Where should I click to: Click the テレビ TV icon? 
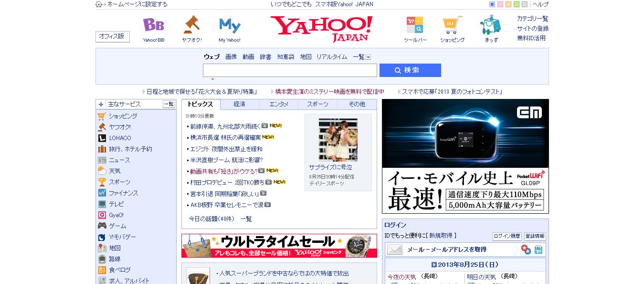point(102,204)
